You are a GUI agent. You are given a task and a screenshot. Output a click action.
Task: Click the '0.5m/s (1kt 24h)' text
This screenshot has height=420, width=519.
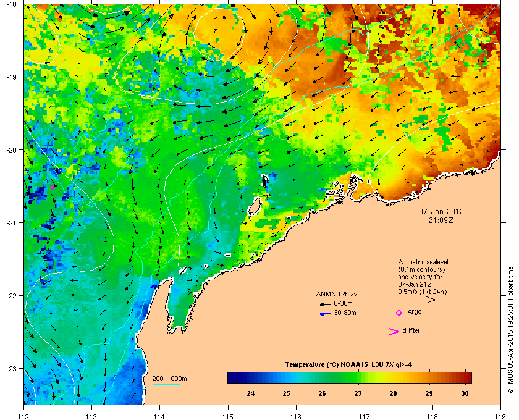click(x=423, y=292)
